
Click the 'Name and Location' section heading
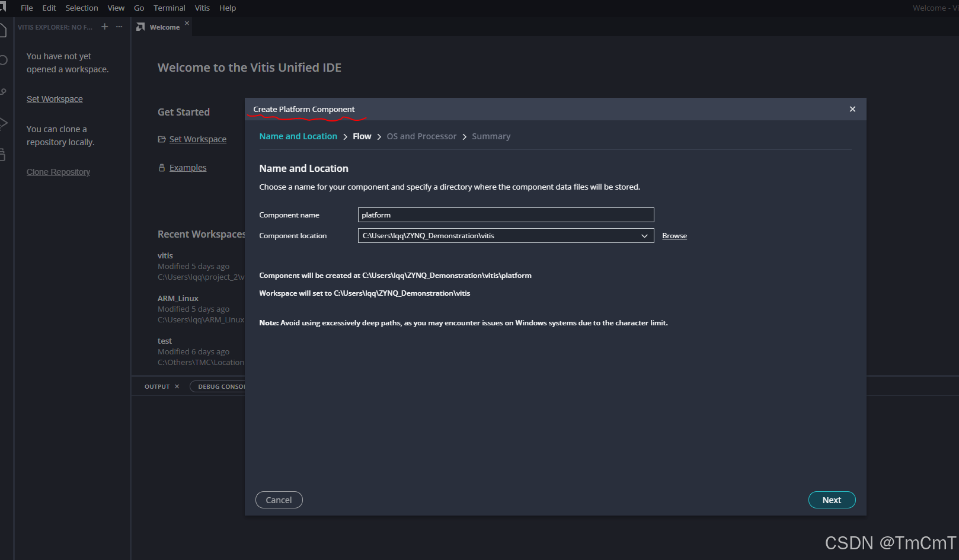pyautogui.click(x=303, y=168)
